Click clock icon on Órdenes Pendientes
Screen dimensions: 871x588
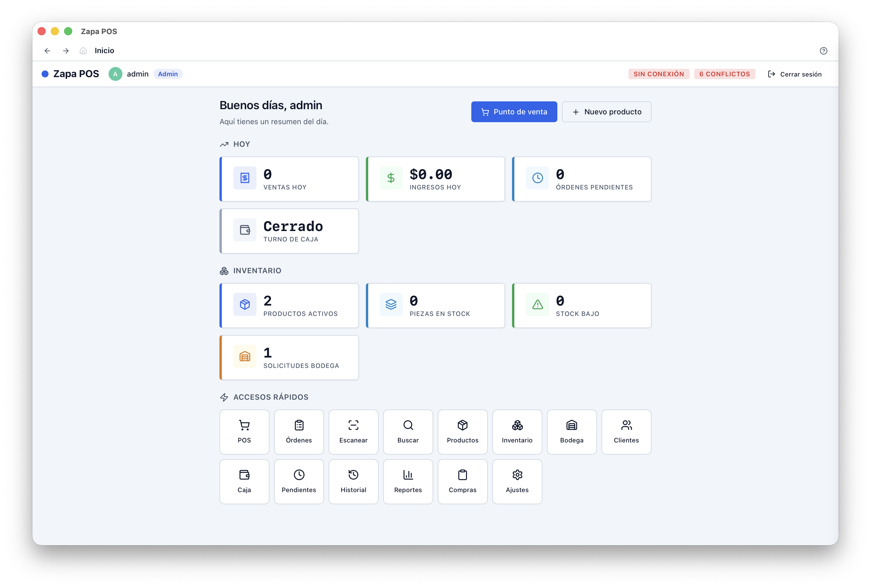pos(537,178)
